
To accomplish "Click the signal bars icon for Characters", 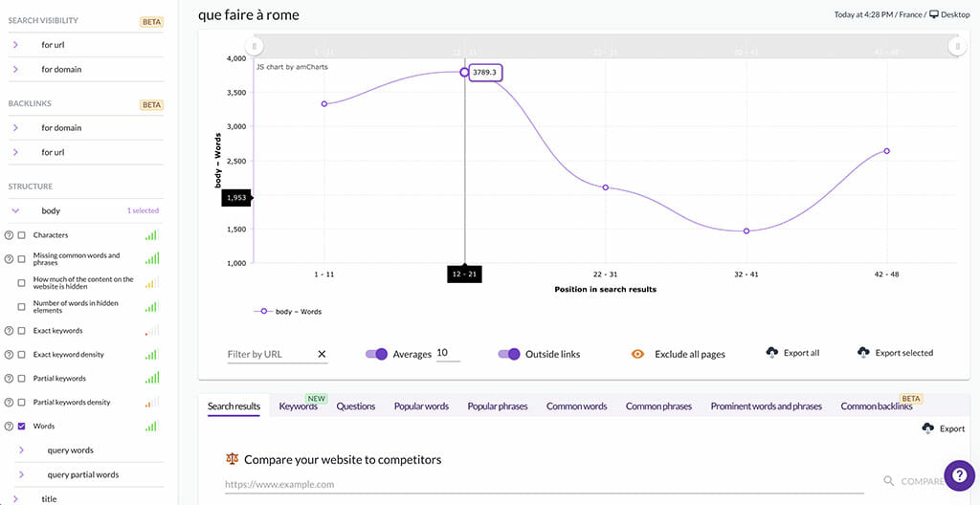I will pos(152,235).
